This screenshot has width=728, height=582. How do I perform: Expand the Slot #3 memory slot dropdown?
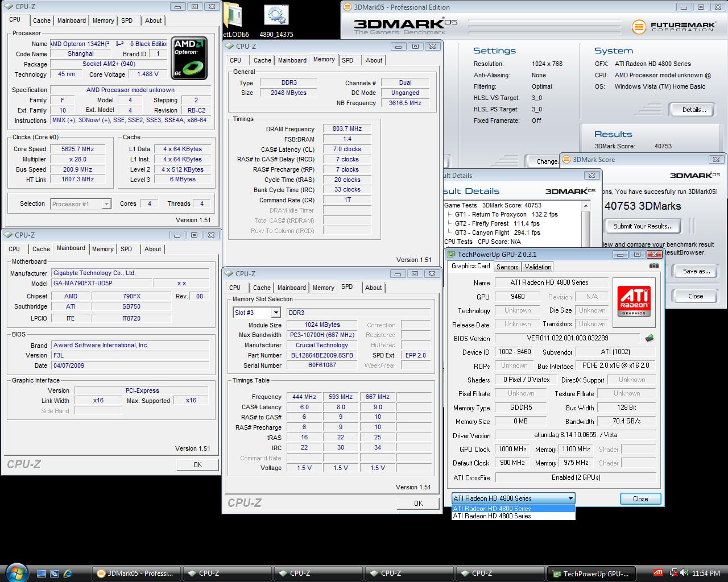pyautogui.click(x=275, y=313)
